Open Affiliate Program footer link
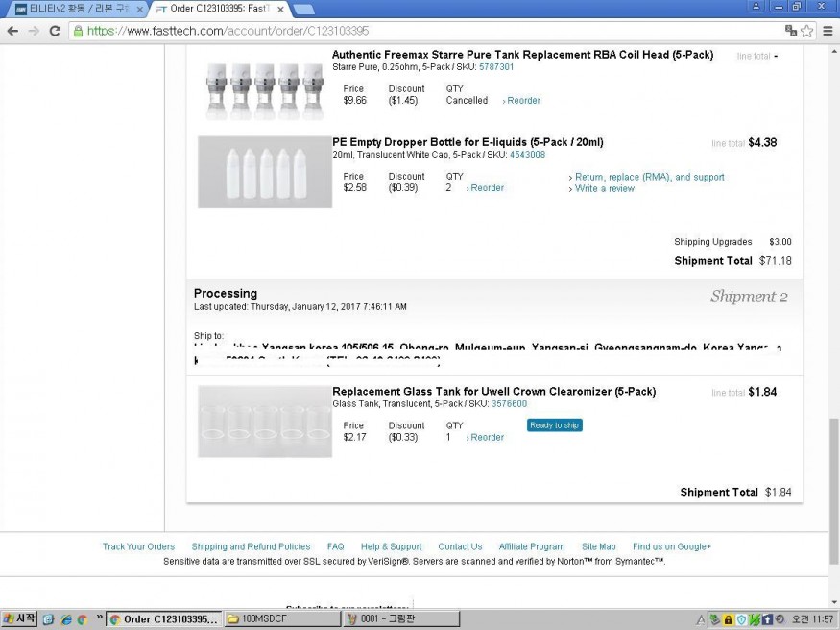 point(532,546)
